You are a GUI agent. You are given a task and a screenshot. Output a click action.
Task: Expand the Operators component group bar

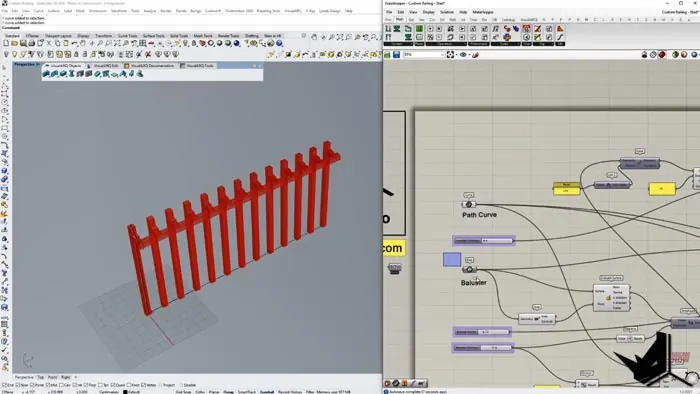pos(446,44)
